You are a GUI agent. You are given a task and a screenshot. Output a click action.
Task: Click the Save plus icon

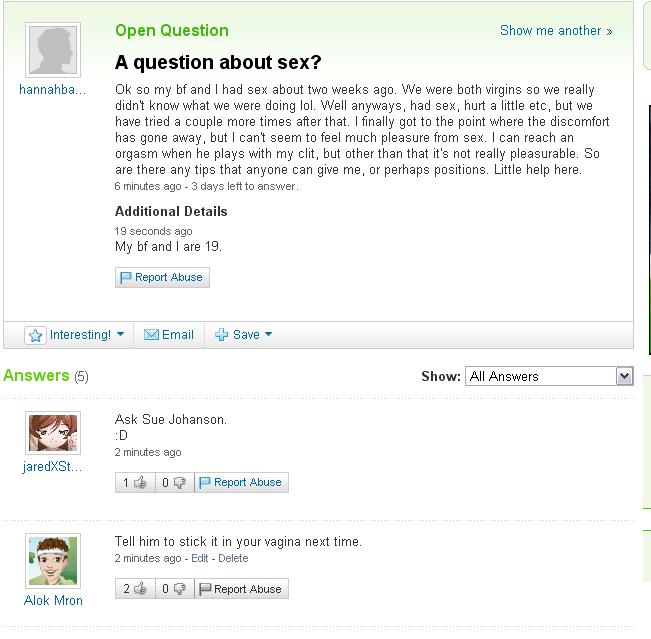click(x=222, y=335)
